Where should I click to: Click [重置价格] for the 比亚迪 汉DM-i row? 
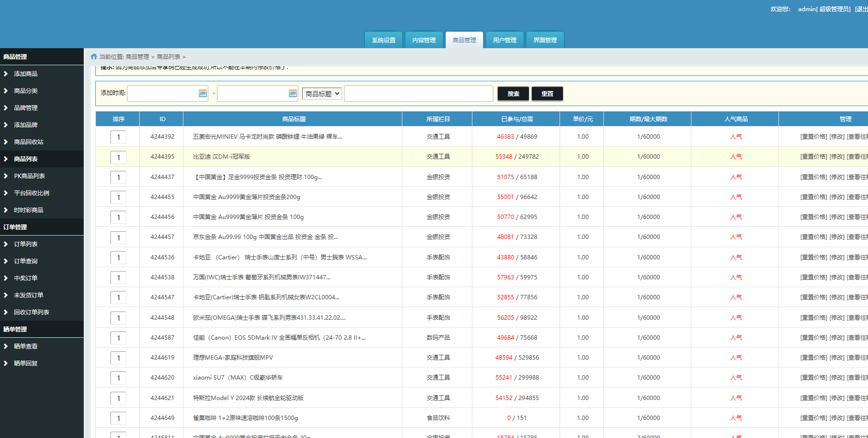pos(814,157)
